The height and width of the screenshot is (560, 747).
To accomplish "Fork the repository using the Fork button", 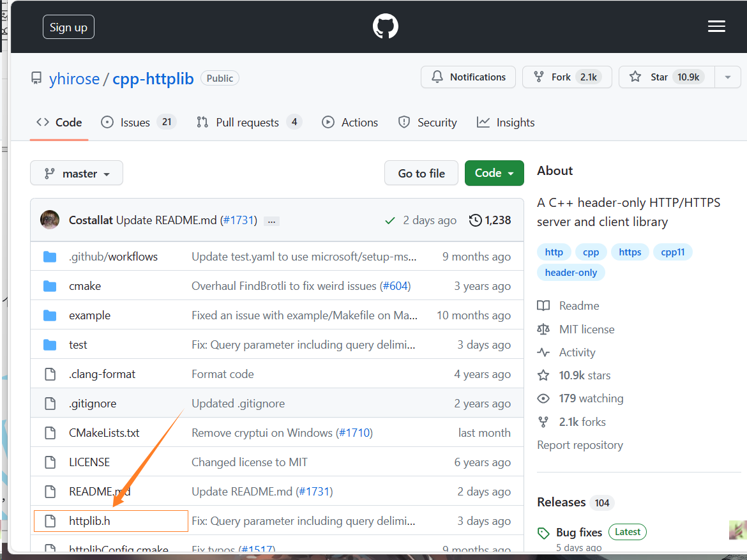I will [x=567, y=77].
